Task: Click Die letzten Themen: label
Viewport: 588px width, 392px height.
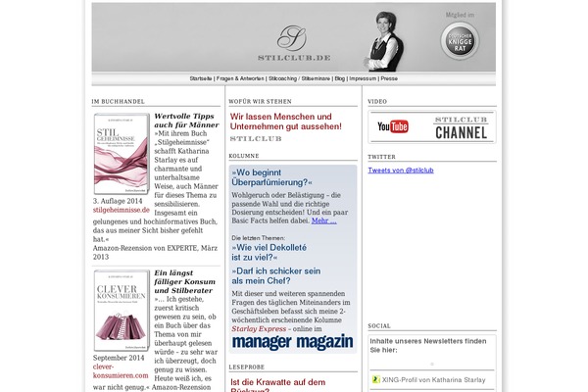Action: (258, 238)
